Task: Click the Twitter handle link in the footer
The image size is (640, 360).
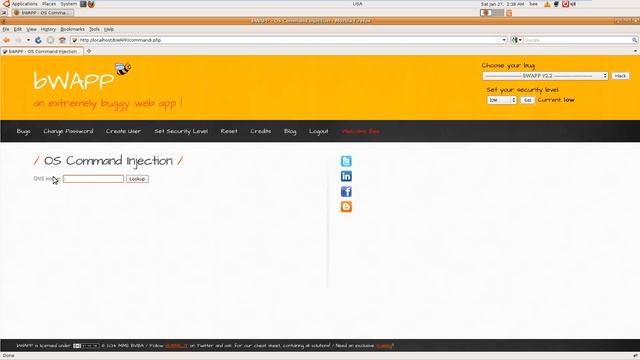Action: 176,346
